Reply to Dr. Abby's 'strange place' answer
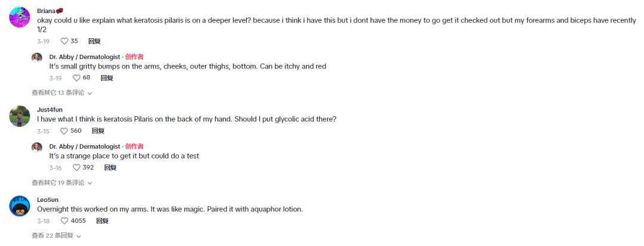This screenshot has width=644, height=246. point(110,168)
